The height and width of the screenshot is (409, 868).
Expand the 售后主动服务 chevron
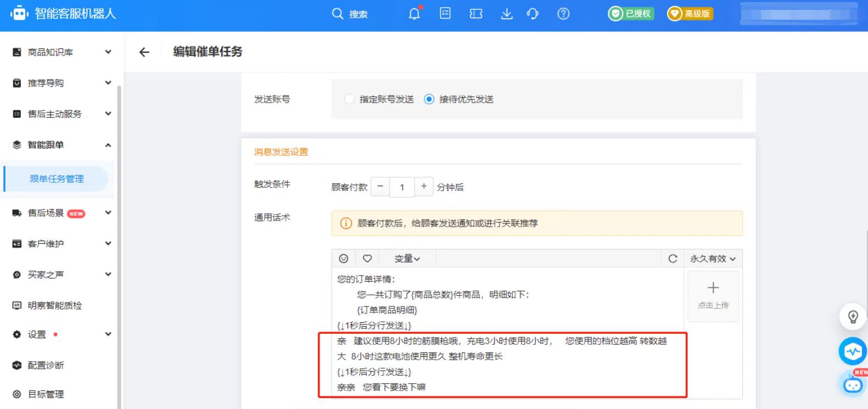point(108,114)
